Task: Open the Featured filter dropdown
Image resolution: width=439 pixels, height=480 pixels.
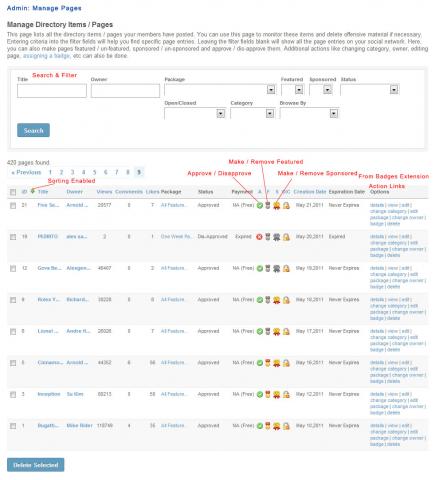Action: pos(292,90)
